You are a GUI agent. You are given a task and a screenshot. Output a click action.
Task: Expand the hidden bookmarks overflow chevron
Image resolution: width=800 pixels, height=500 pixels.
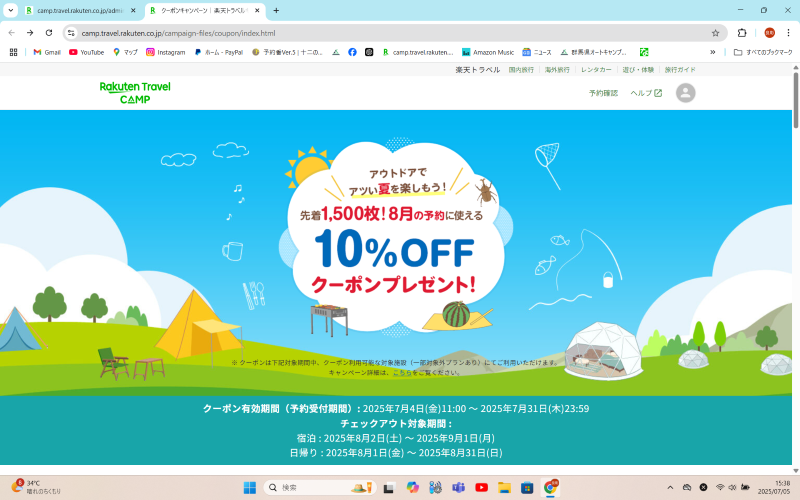713,52
